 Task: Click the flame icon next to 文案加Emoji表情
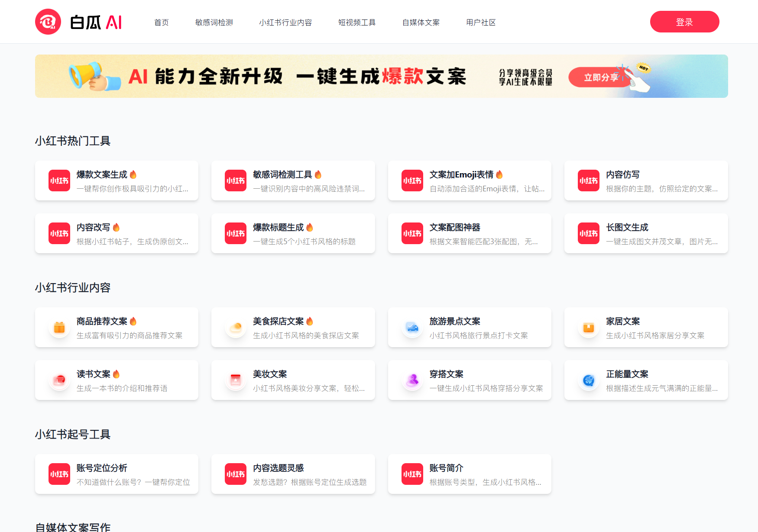[x=499, y=174]
